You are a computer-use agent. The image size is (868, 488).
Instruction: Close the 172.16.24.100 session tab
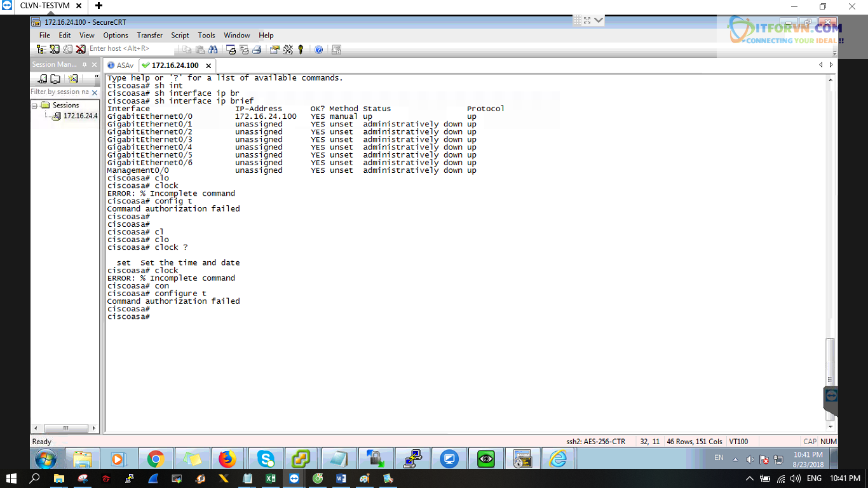point(208,65)
